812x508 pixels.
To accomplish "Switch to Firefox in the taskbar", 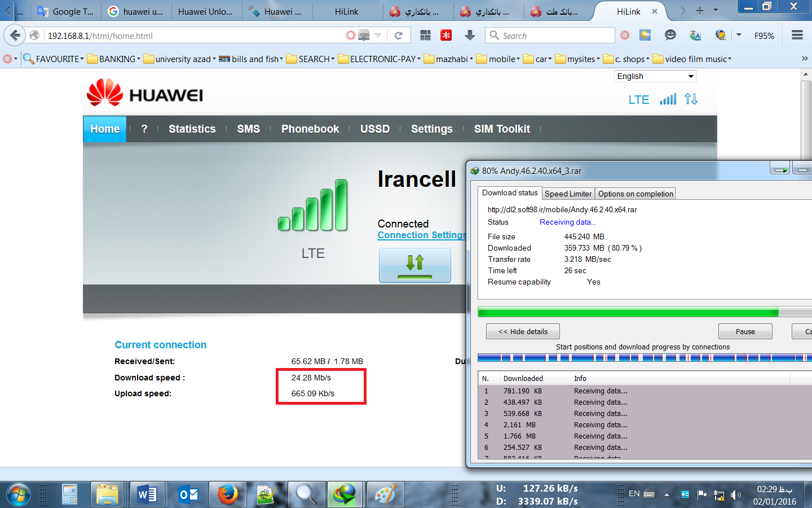I will pos(227,495).
